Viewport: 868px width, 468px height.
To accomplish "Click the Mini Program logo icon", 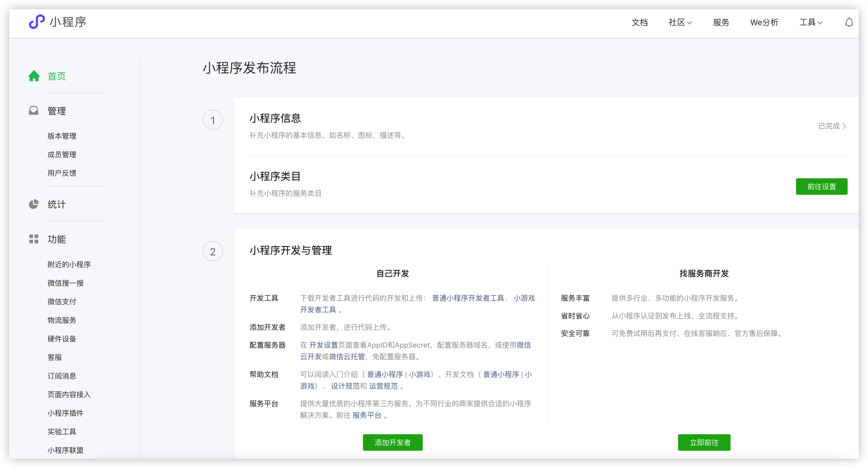I will coord(37,22).
